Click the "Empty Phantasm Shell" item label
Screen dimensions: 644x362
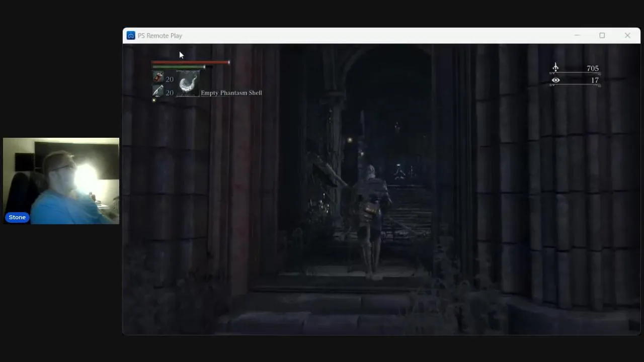pyautogui.click(x=231, y=93)
